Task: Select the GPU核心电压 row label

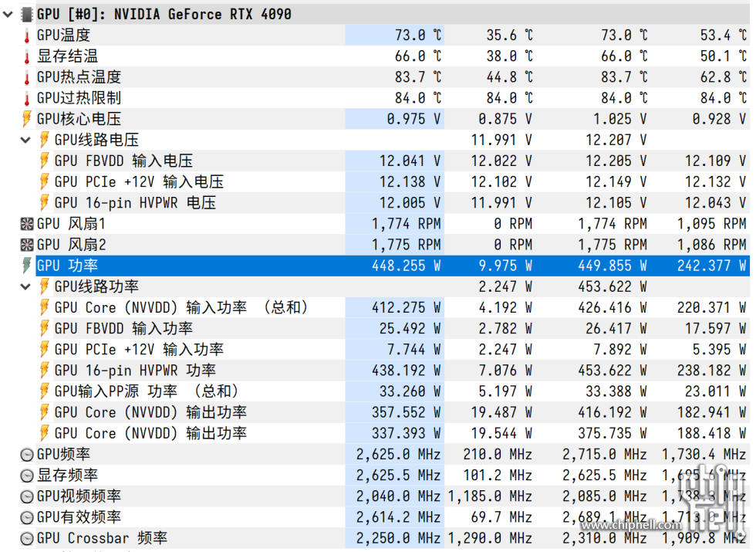Action: 79,119
